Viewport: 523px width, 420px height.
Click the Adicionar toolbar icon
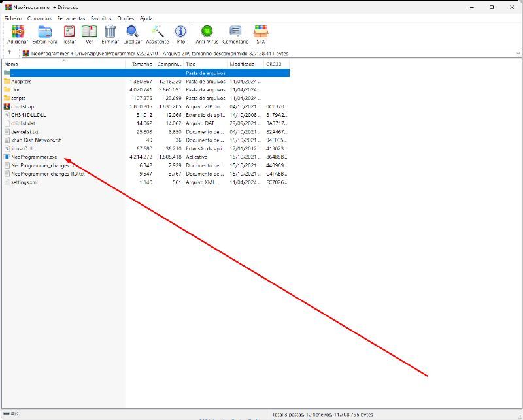click(x=18, y=31)
